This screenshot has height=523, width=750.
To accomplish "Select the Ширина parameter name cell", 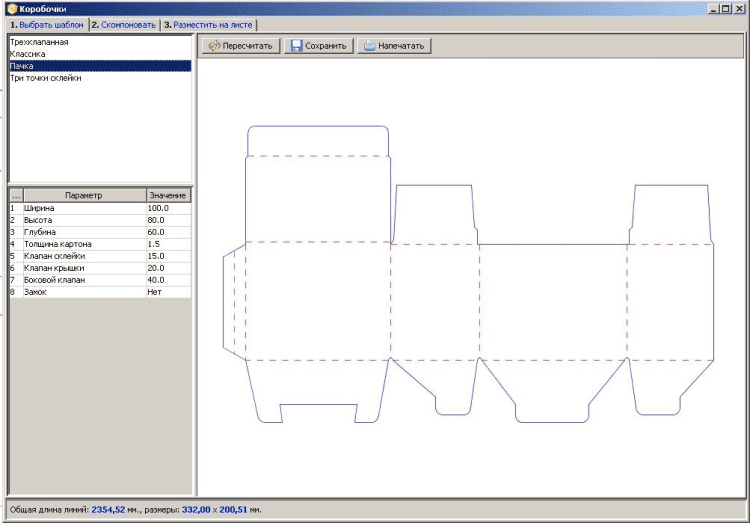I will pyautogui.click(x=84, y=208).
